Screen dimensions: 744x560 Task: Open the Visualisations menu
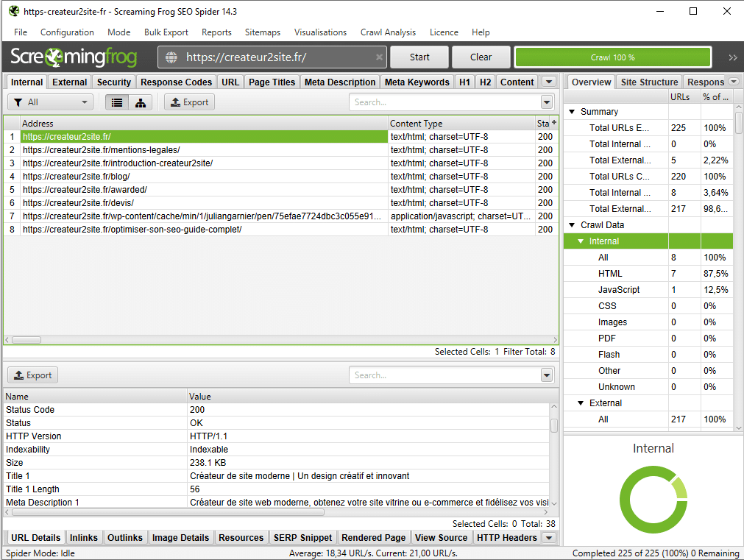click(320, 32)
